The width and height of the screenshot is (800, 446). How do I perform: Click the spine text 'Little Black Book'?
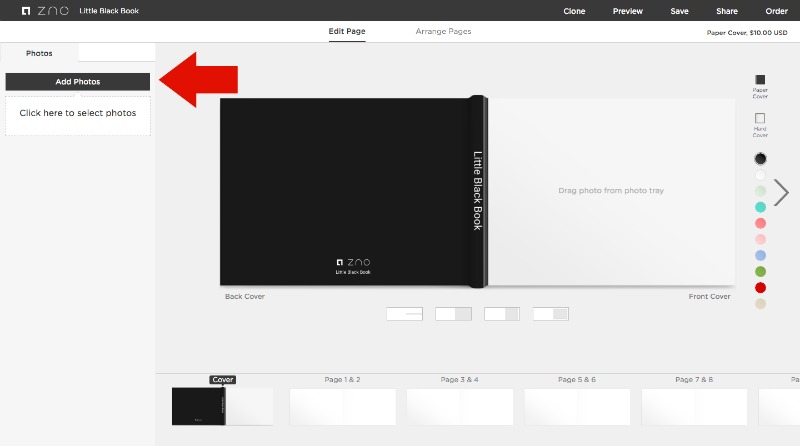point(478,190)
